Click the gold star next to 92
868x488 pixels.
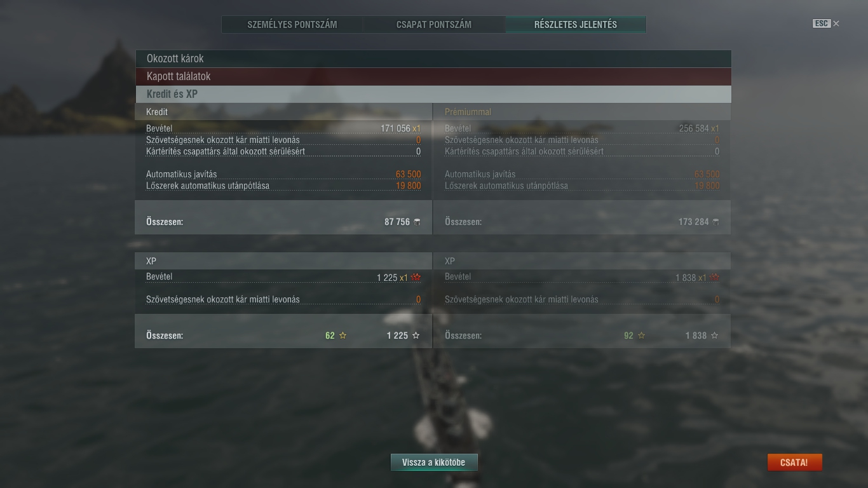click(641, 335)
